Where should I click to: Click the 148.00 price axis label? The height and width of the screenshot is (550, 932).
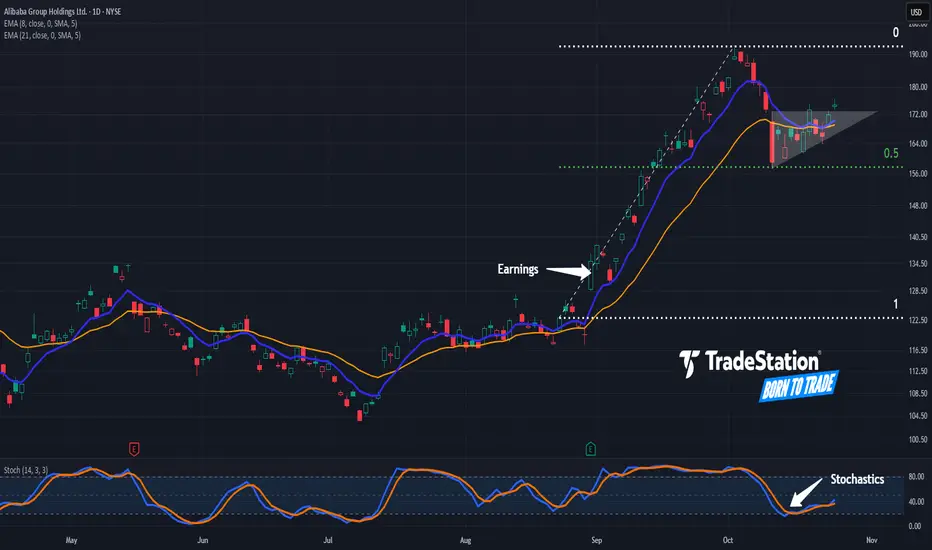pyautogui.click(x=918, y=206)
